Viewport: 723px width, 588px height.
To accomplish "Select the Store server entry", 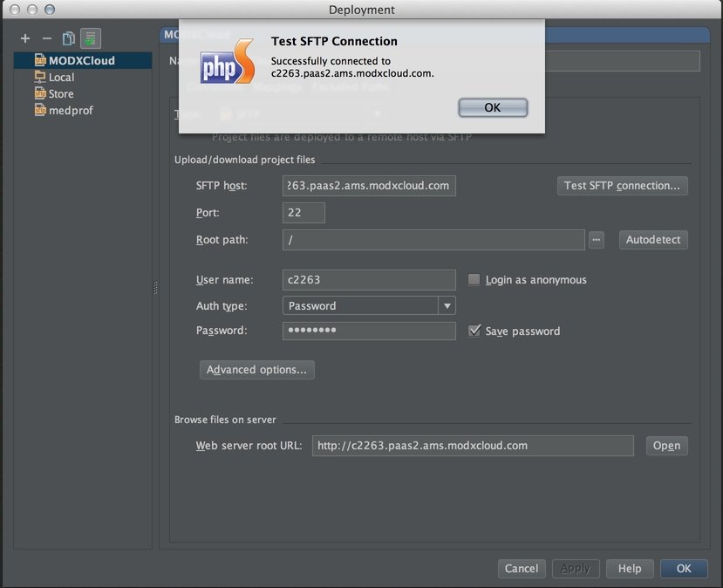I will [61, 94].
